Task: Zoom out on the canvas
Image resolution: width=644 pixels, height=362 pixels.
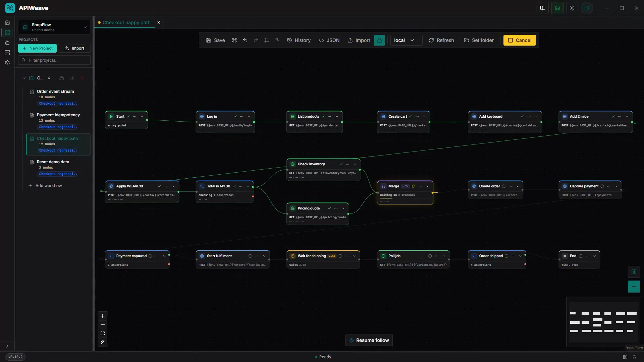Action: click(103, 325)
